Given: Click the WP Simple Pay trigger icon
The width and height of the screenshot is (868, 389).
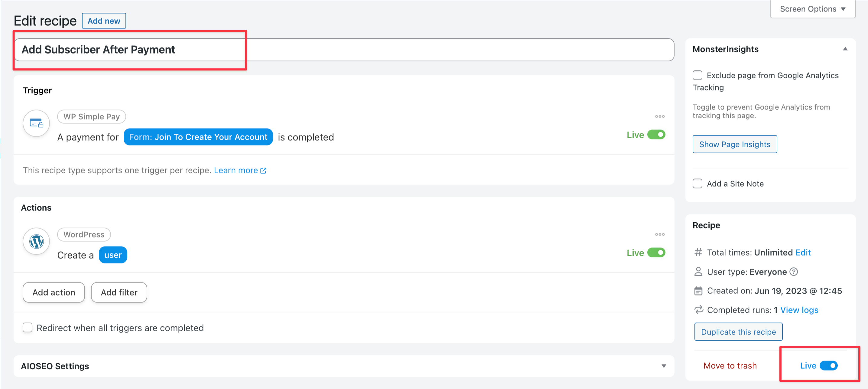Looking at the screenshot, I should (36, 123).
